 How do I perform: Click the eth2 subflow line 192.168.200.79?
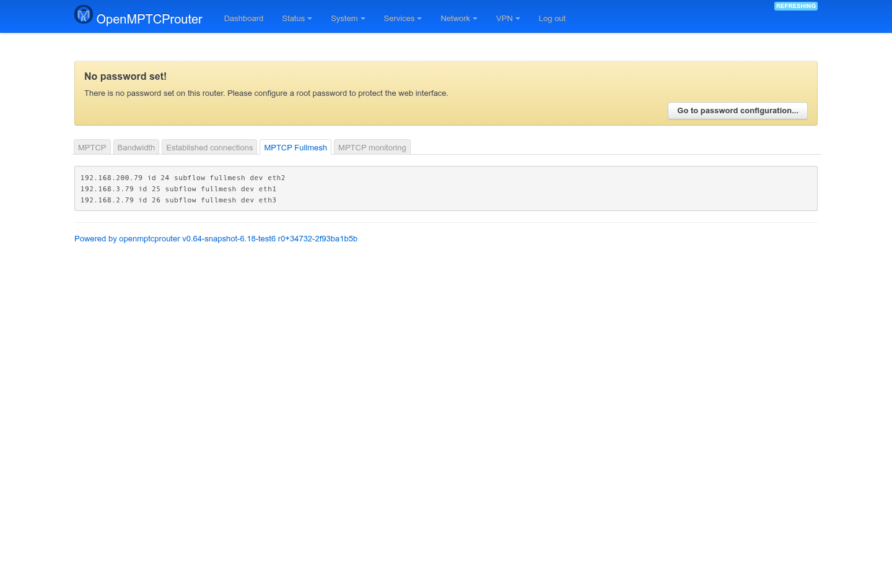pyautogui.click(x=183, y=178)
